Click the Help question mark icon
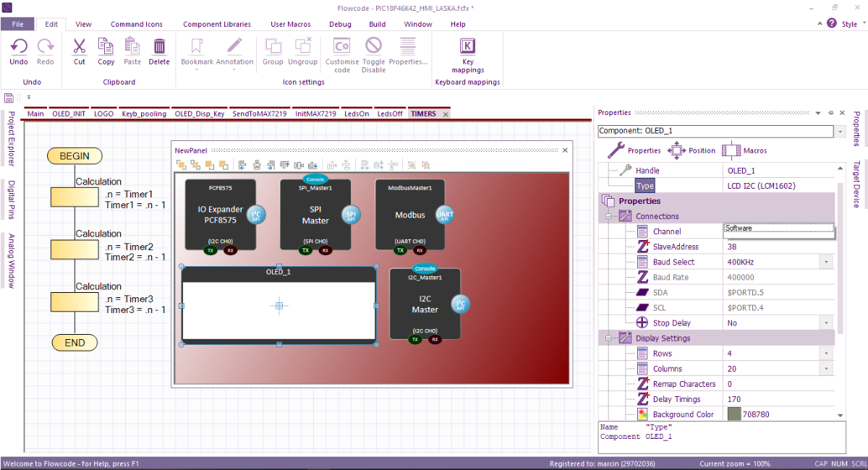868x470 pixels. click(x=832, y=23)
